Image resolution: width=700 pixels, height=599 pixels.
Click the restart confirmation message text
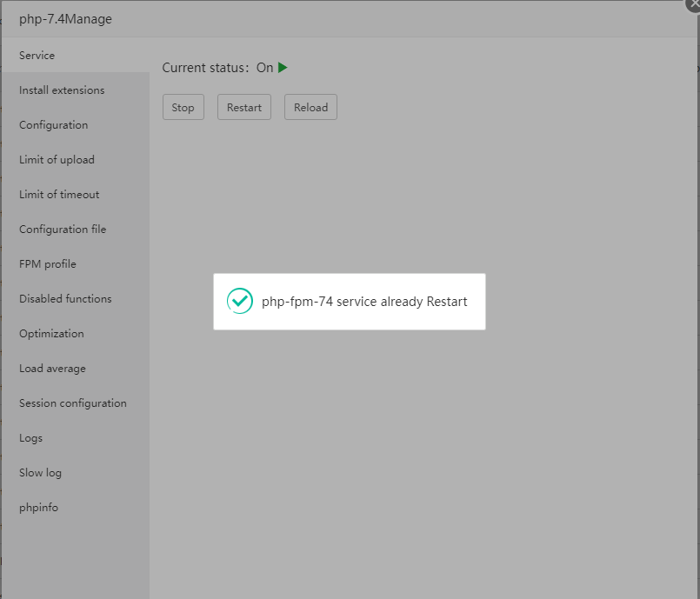(364, 302)
